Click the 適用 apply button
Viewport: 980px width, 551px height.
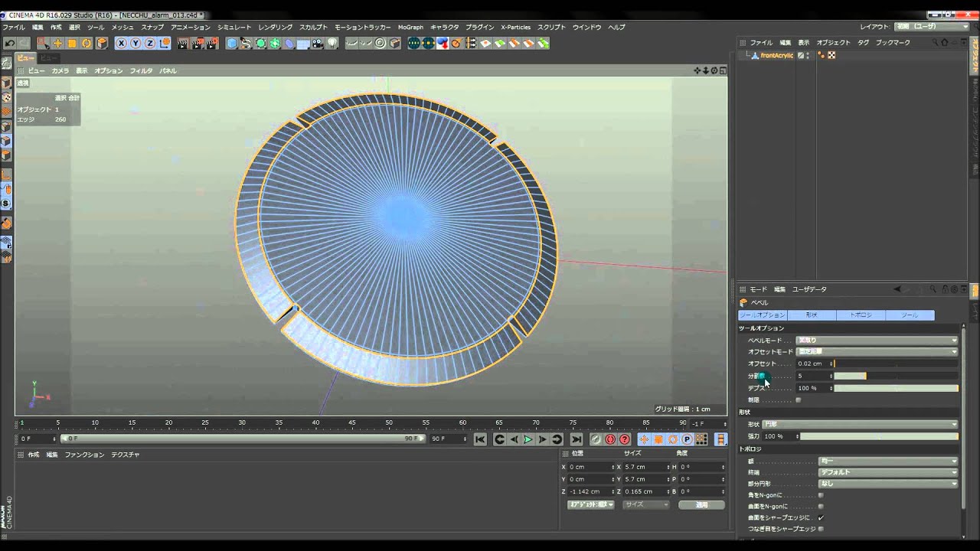(x=701, y=505)
